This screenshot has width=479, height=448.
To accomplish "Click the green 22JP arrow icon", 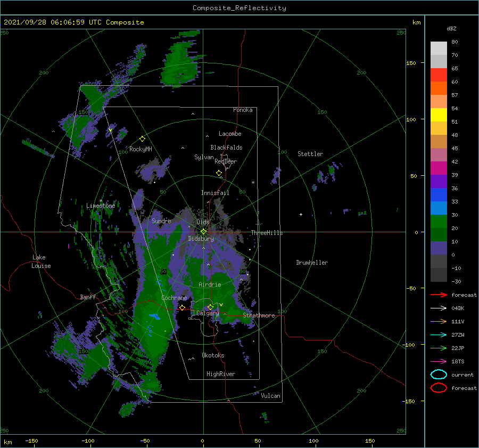I will pos(439,348).
